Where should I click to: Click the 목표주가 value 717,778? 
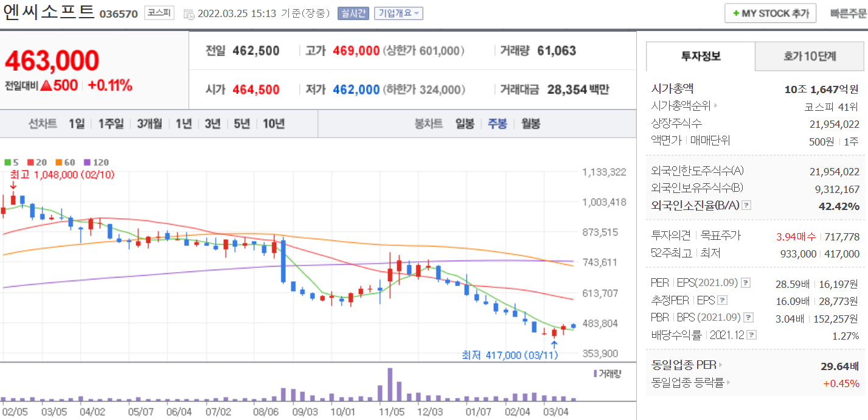pyautogui.click(x=843, y=237)
